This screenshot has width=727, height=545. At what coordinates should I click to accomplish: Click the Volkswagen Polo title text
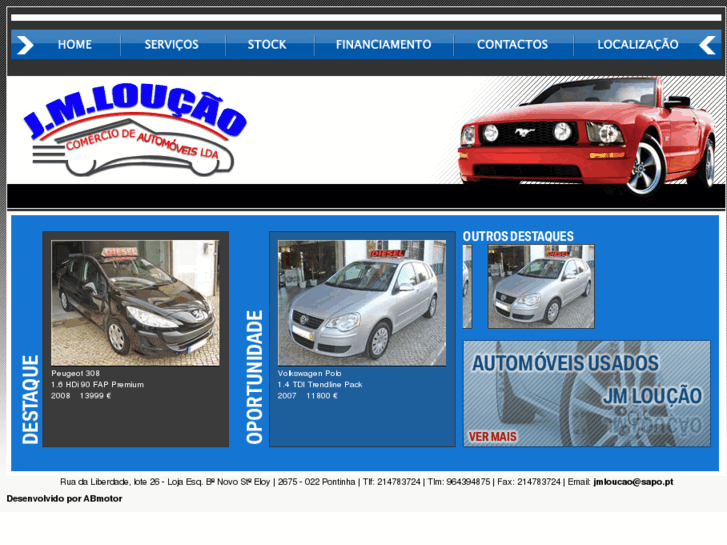[x=309, y=373]
